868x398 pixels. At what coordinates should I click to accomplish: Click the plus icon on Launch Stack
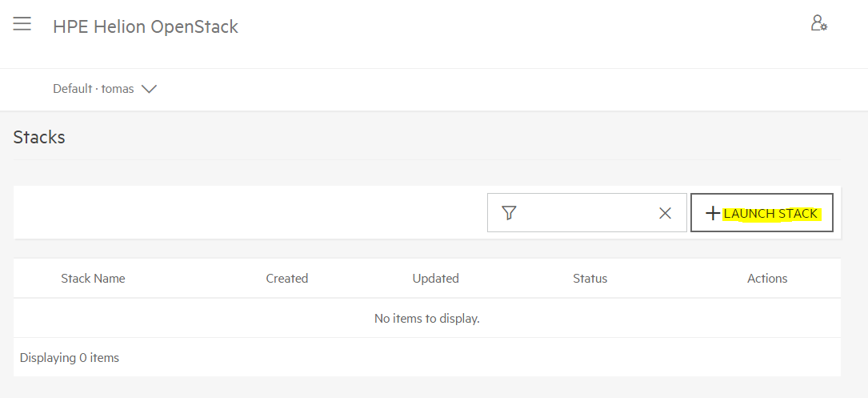coord(713,213)
